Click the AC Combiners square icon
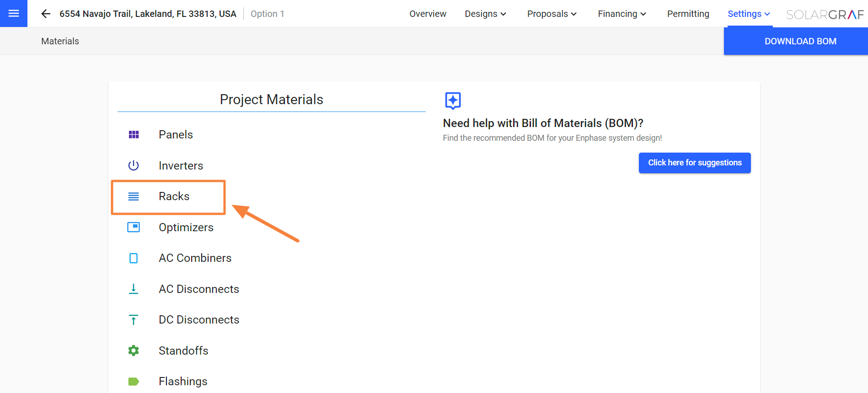The height and width of the screenshot is (393, 868). click(134, 258)
